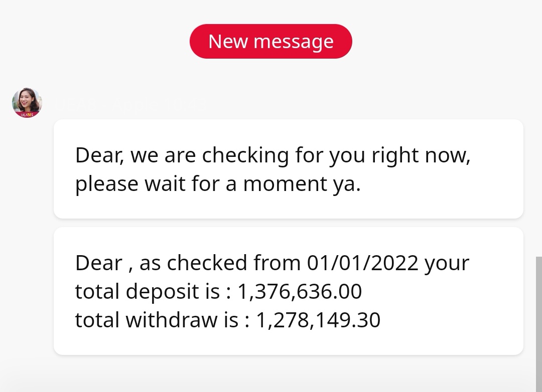Screen dimensions: 542x392
Task: Click the date 01/01/2022 in the message
Action: [x=362, y=263]
